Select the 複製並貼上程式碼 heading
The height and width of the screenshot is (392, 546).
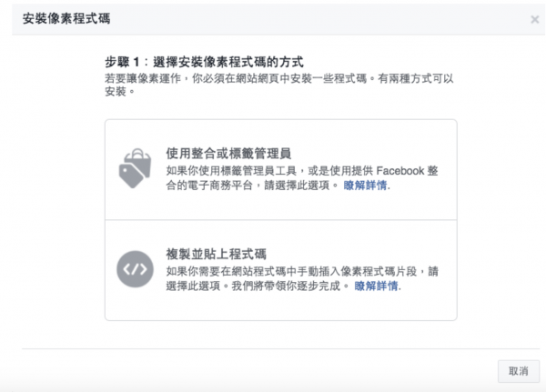(217, 254)
